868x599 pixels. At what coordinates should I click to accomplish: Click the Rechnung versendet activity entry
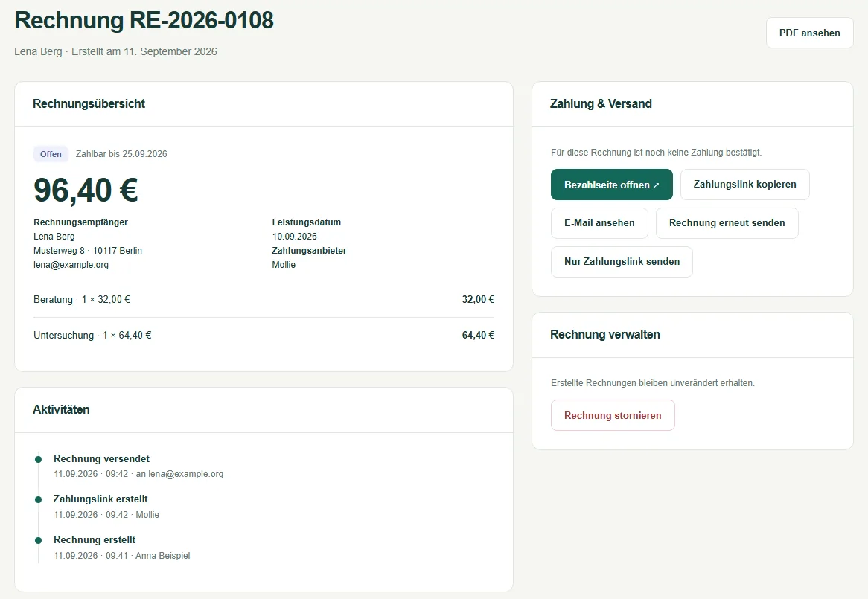pos(138,466)
